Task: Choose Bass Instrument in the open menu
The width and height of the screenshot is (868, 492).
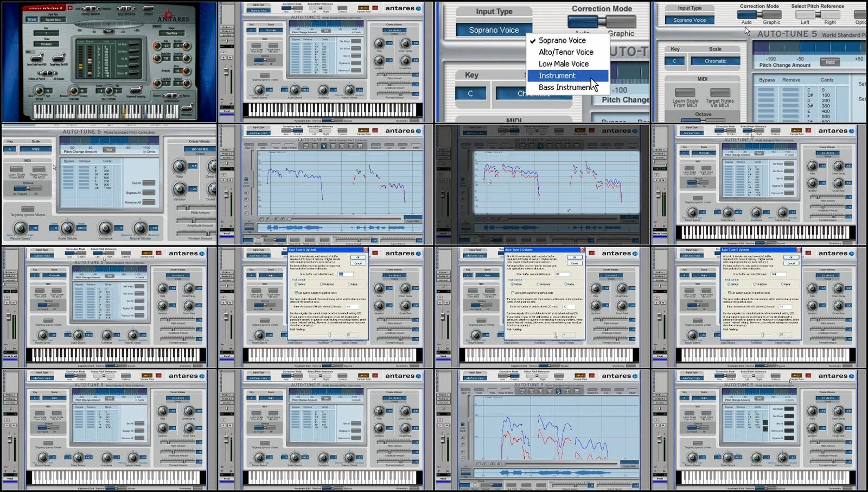Action: pyautogui.click(x=567, y=87)
